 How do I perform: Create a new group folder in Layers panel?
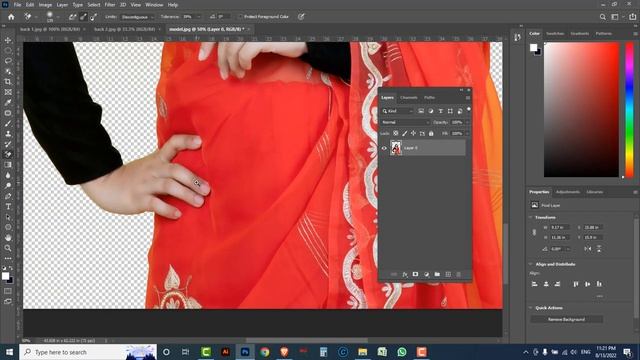(437, 275)
